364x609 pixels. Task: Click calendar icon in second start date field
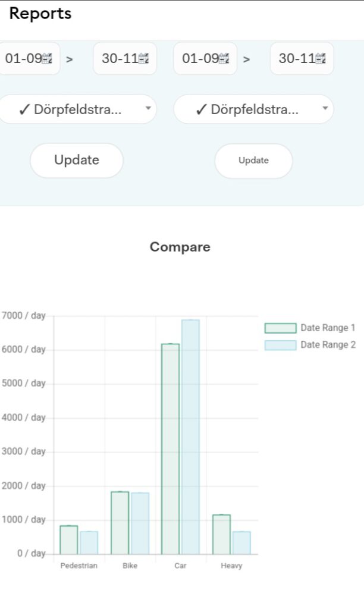pyautogui.click(x=225, y=59)
